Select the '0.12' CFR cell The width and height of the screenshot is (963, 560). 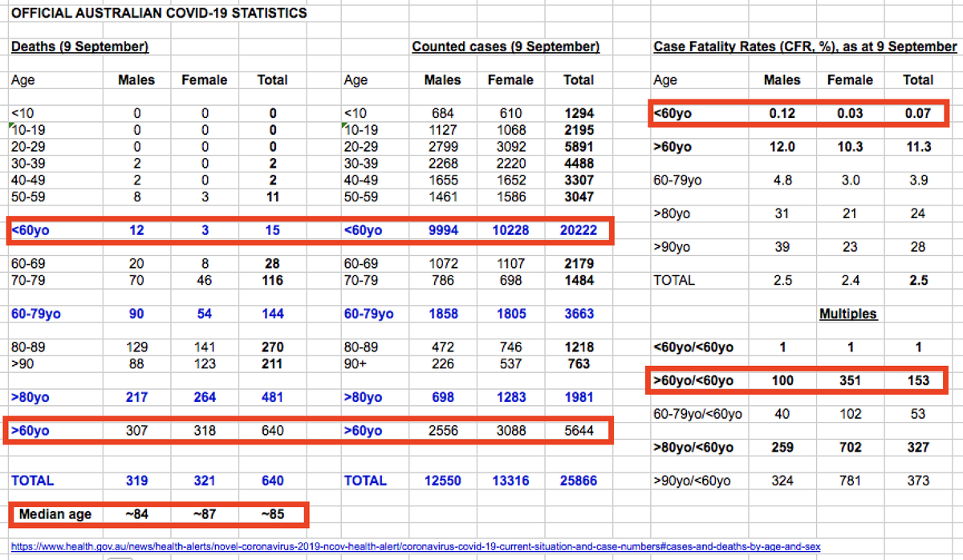click(x=782, y=113)
